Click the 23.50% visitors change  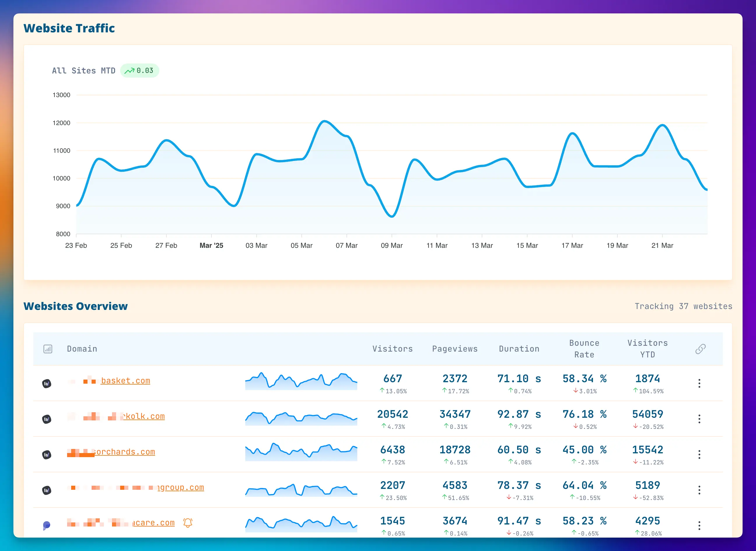393,498
